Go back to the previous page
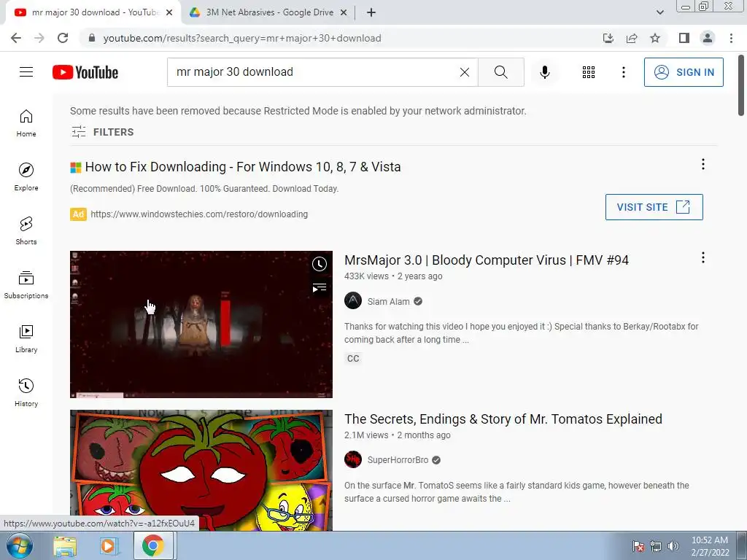This screenshot has height=560, width=747. pyautogui.click(x=16, y=38)
